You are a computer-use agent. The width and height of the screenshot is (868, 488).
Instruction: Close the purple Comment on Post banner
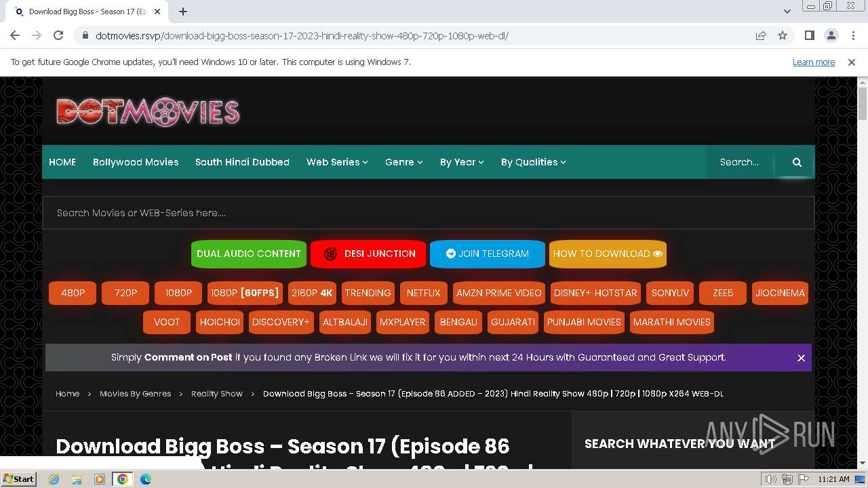tap(801, 358)
